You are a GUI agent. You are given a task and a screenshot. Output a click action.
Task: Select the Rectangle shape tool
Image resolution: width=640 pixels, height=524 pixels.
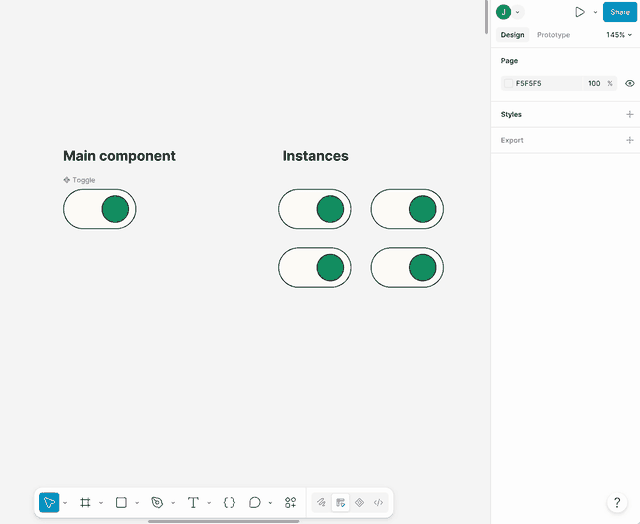coord(121,502)
